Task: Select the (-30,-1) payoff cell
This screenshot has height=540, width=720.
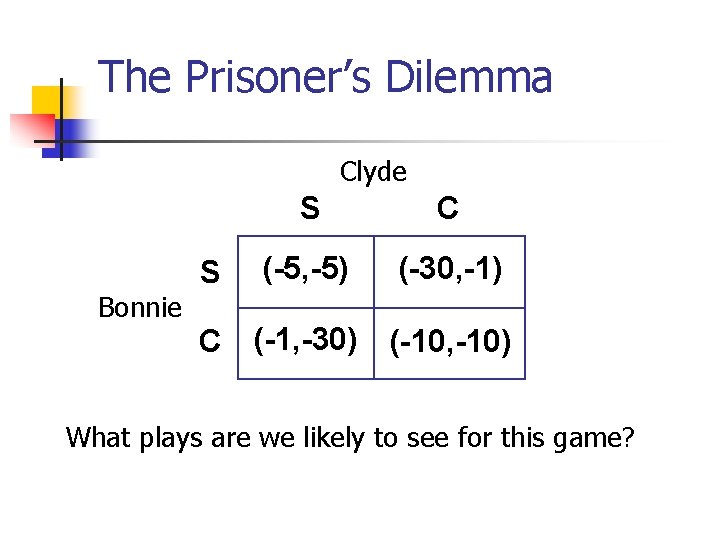Action: tap(450, 272)
